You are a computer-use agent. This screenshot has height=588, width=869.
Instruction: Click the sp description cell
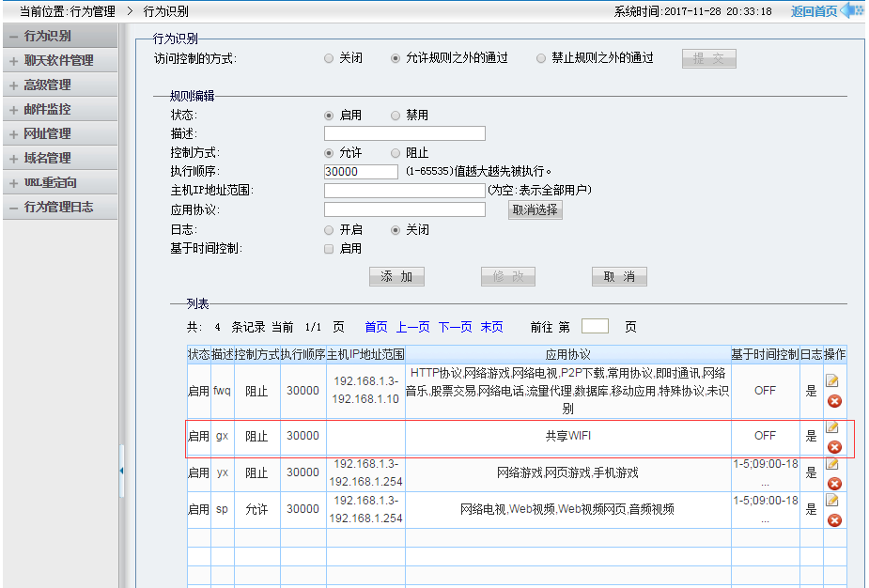click(223, 509)
